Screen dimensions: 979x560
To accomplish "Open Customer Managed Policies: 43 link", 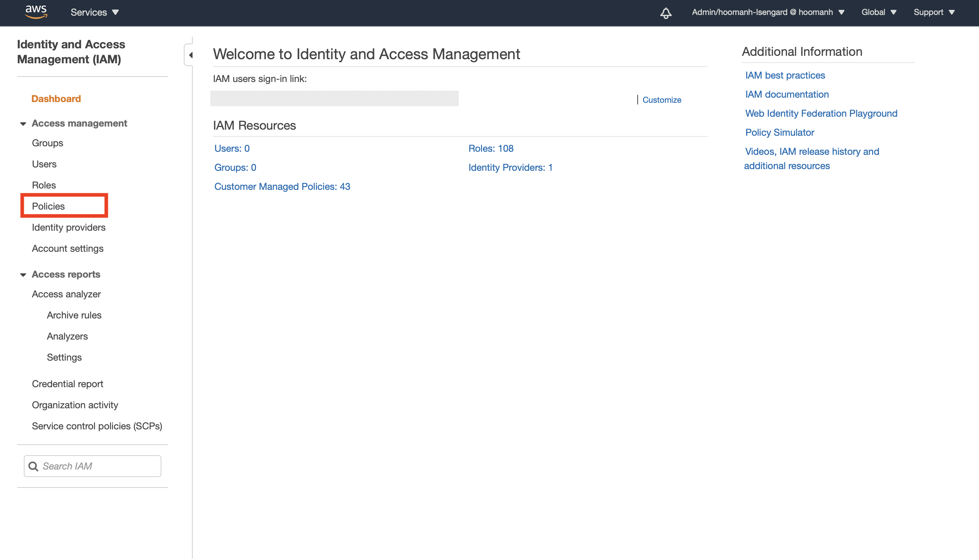I will (x=282, y=186).
